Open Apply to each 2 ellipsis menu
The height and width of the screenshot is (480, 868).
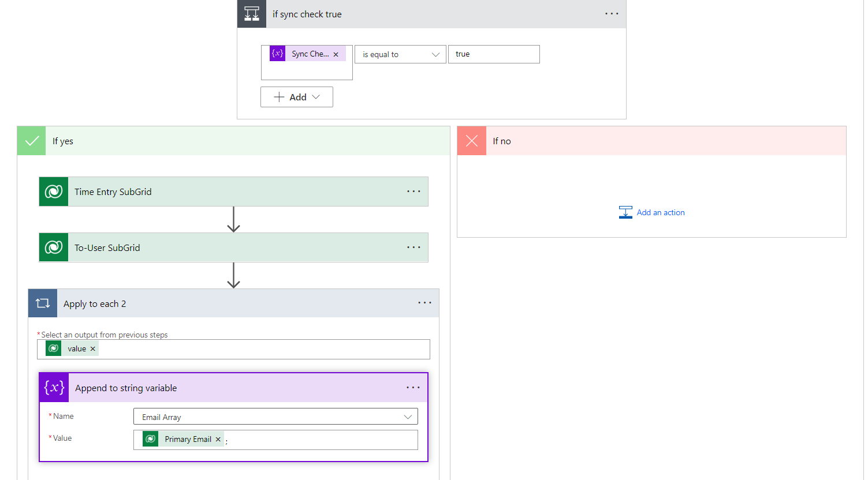click(x=424, y=303)
